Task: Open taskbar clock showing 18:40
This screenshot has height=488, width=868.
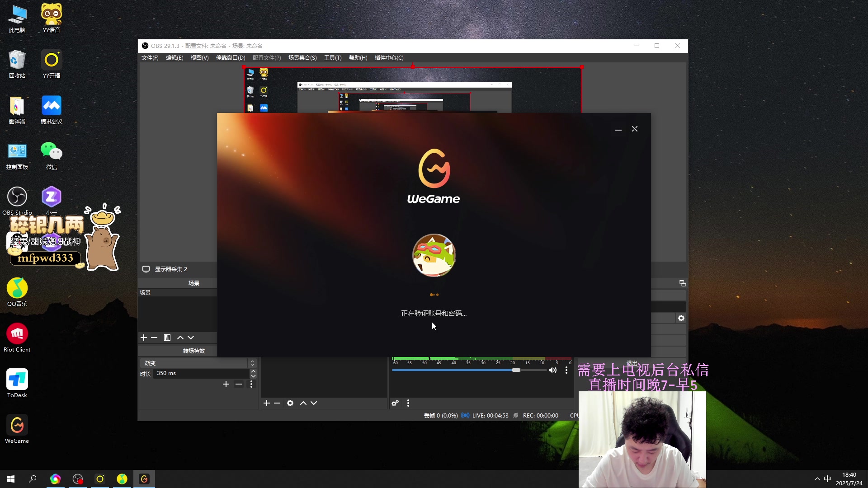Action: tap(849, 479)
